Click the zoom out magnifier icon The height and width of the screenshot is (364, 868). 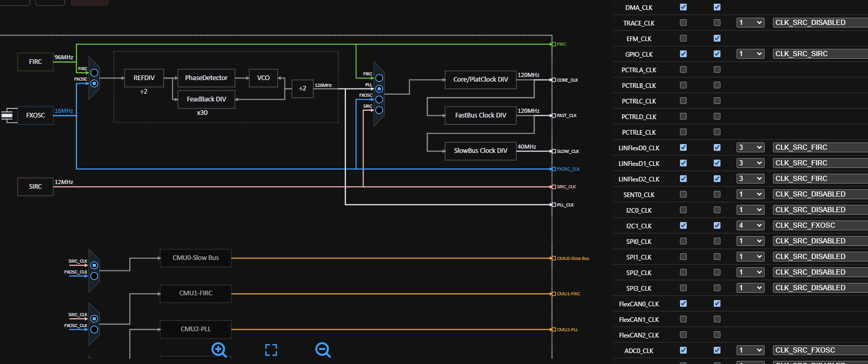[323, 350]
